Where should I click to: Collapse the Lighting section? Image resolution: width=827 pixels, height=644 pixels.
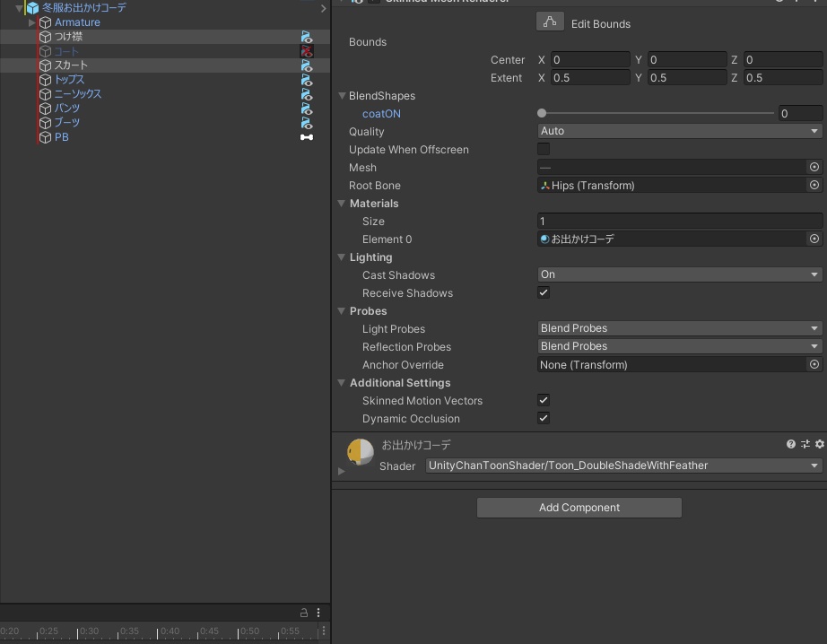click(x=342, y=257)
